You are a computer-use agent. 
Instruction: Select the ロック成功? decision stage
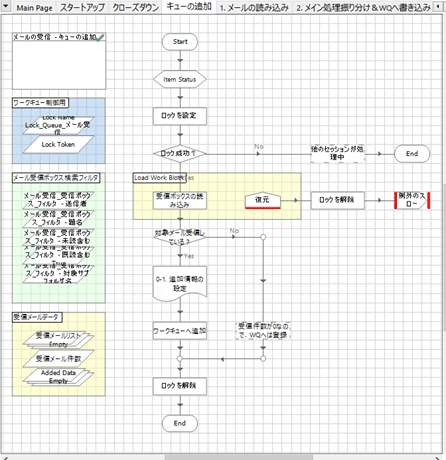[180, 154]
